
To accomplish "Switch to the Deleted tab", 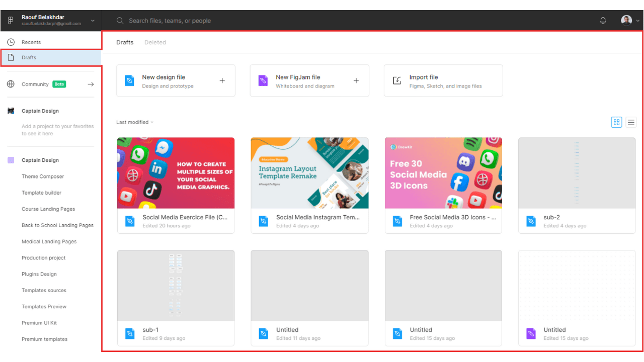I will 155,42.
